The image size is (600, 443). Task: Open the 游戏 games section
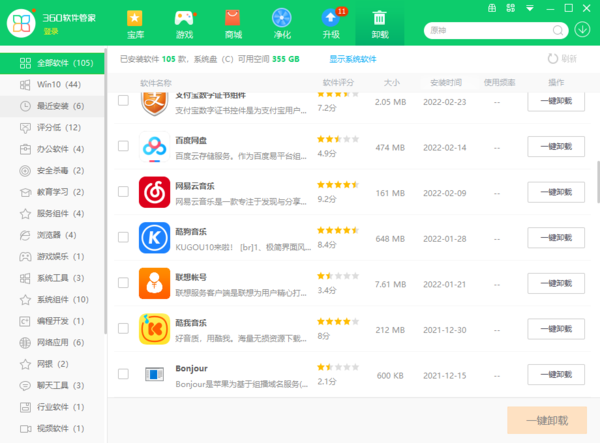(x=185, y=23)
